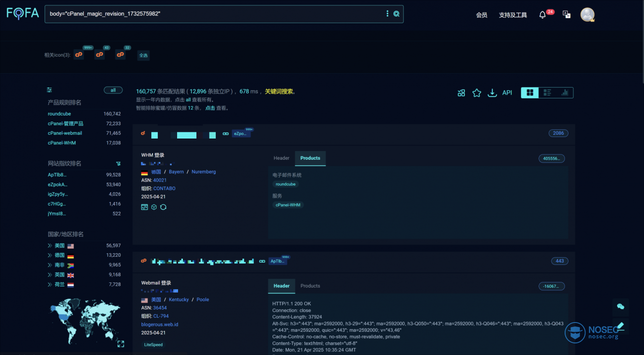
Task: Open the notifications bell with 24 badge
Action: coord(542,15)
